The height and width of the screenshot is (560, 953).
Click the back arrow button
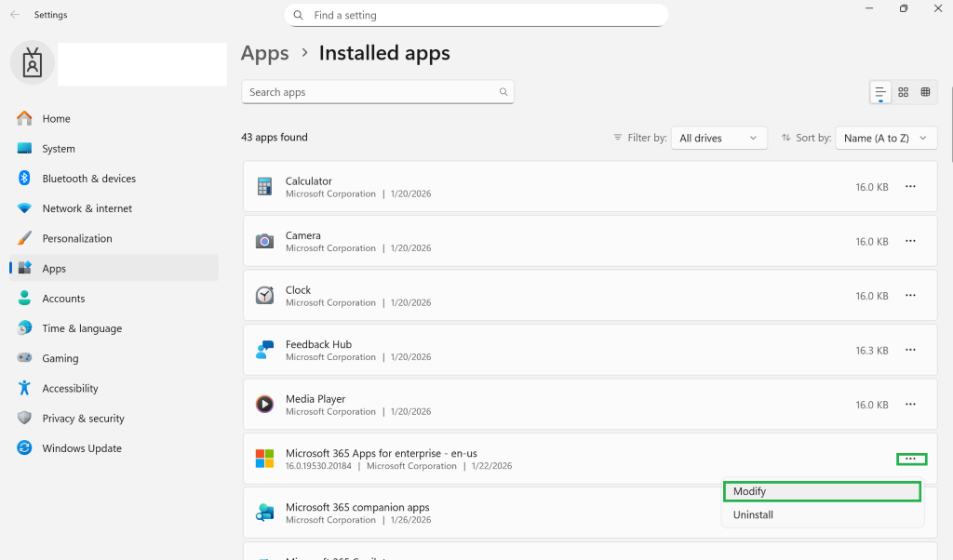15,15
